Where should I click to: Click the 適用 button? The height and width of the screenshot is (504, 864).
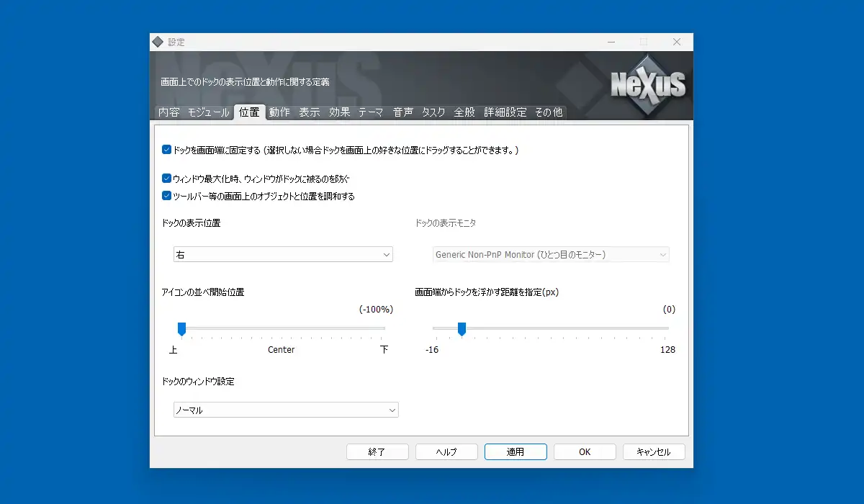(516, 451)
